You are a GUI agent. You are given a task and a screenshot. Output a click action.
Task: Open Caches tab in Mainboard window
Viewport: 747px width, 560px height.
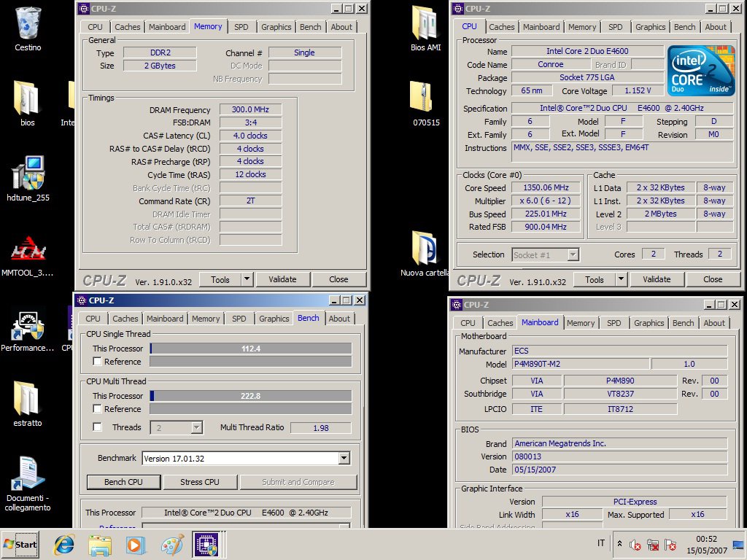pos(500,323)
